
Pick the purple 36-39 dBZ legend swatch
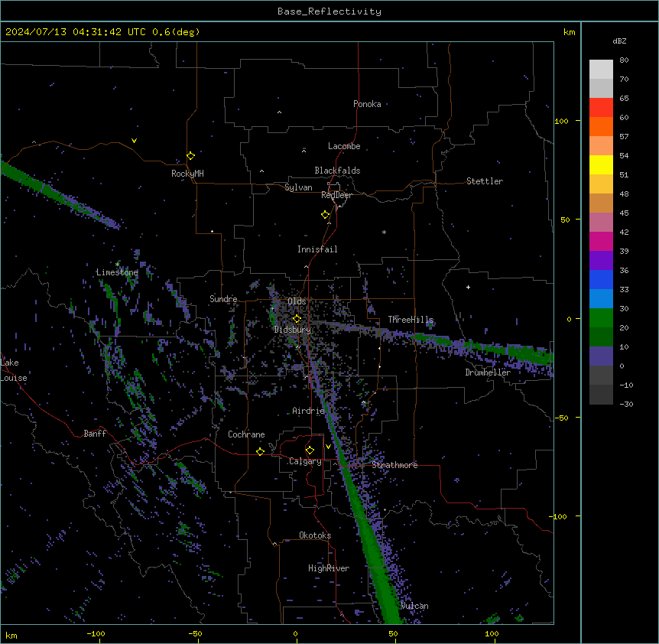pos(601,261)
